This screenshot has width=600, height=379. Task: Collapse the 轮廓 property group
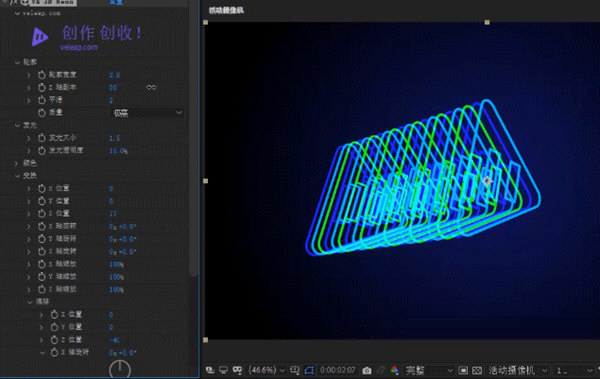[x=17, y=62]
